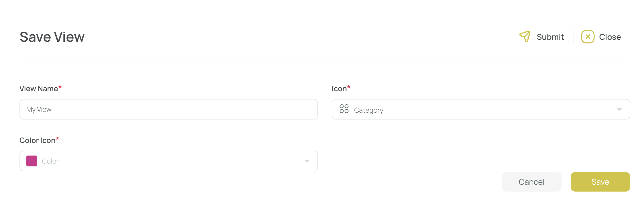Select the four-circle Category icon

tap(344, 109)
